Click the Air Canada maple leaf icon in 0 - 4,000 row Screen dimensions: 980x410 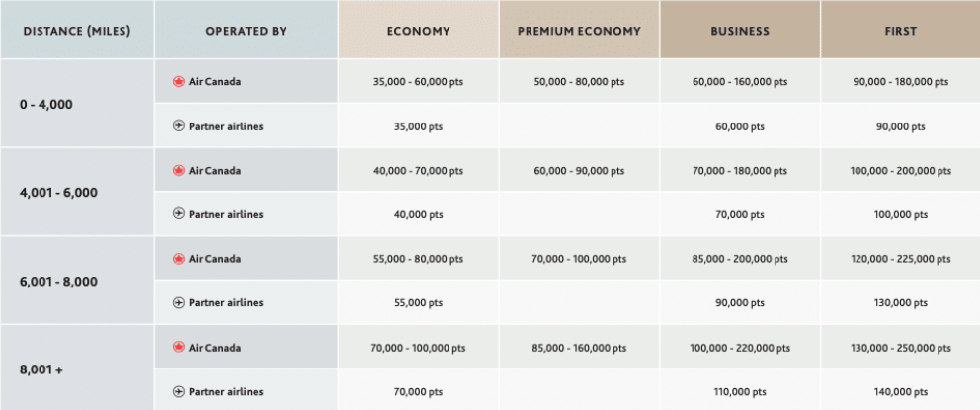coord(179,82)
